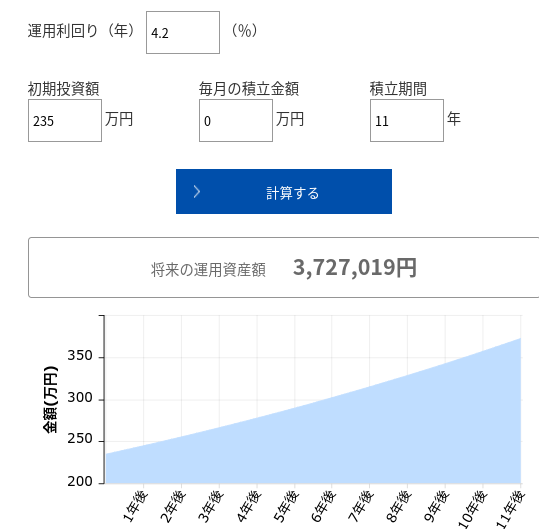This screenshot has width=539, height=529.
Task: Click the 300 y-axis tick label
Action: (x=80, y=398)
